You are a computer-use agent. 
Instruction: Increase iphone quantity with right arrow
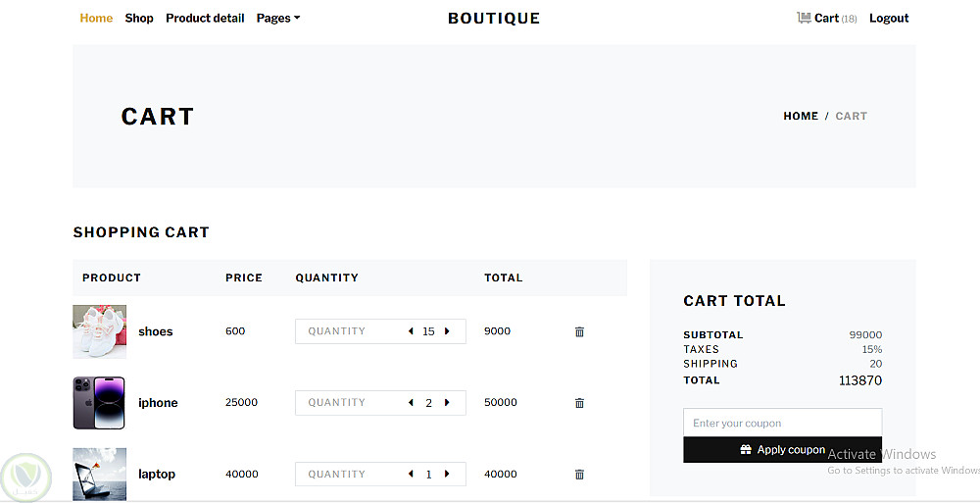[447, 403]
